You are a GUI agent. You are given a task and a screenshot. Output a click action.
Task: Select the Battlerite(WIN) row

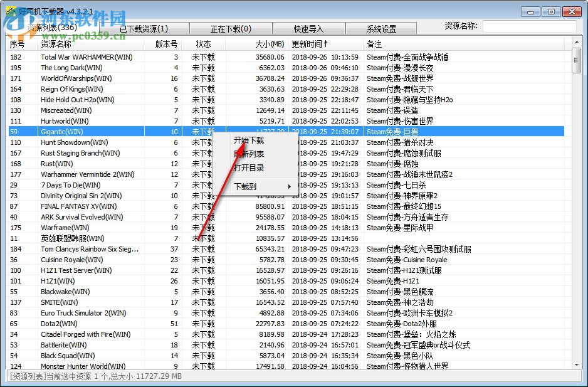click(285, 345)
